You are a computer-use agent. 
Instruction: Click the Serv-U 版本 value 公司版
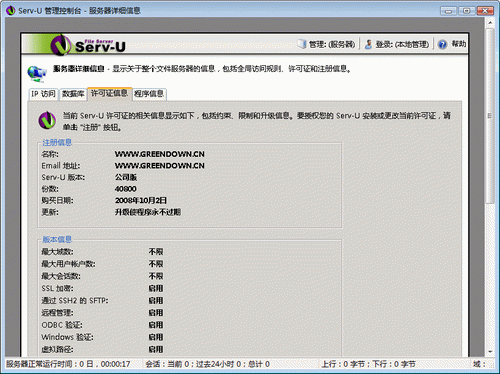(x=126, y=177)
